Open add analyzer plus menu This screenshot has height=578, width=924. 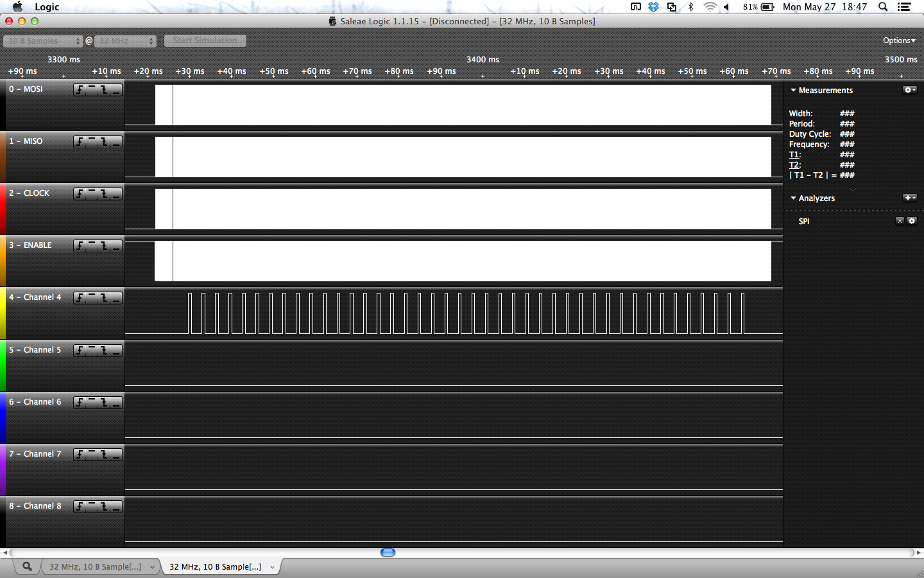910,198
